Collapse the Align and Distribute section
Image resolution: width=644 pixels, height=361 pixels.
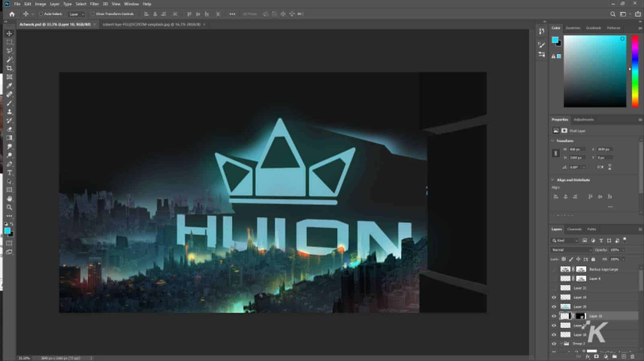point(553,180)
